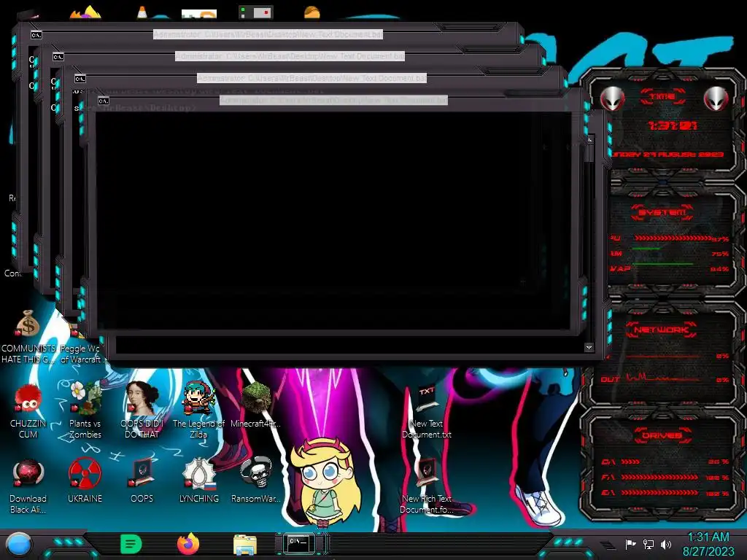Image resolution: width=747 pixels, height=560 pixels.
Task: Click the F:\ drive usage bar
Action: pos(659,477)
